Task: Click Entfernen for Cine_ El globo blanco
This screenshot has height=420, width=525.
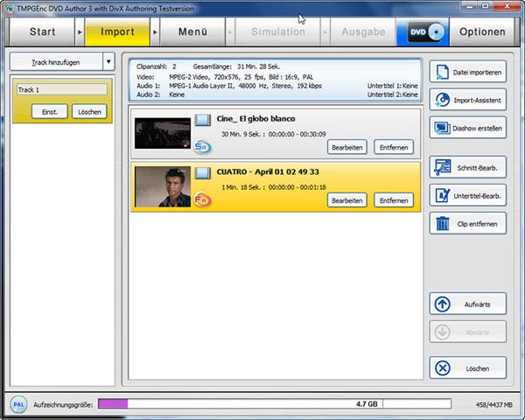Action: [x=394, y=147]
